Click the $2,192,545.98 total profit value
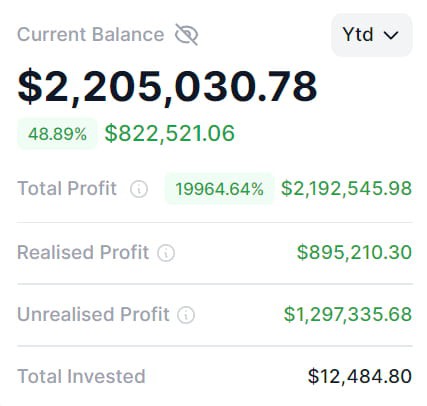This screenshot has width=427, height=406. pos(347,189)
